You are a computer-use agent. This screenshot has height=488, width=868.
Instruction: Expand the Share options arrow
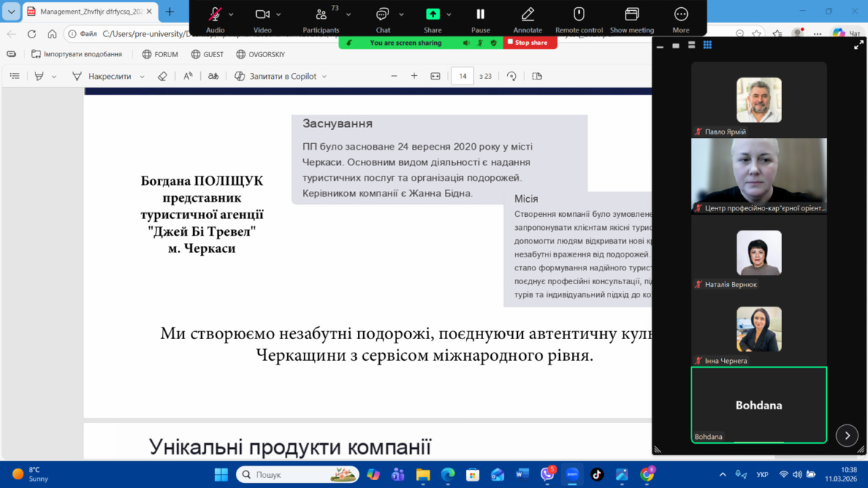448,14
